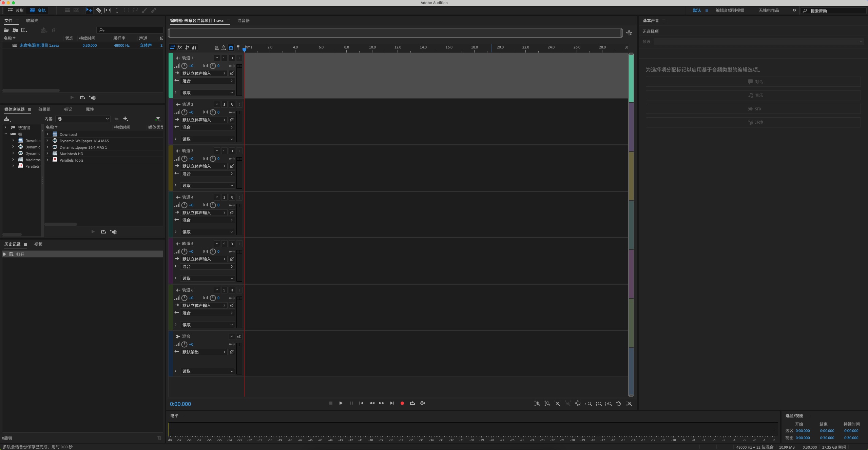
Task: Switch to the 效果组 tab
Action: (44, 109)
